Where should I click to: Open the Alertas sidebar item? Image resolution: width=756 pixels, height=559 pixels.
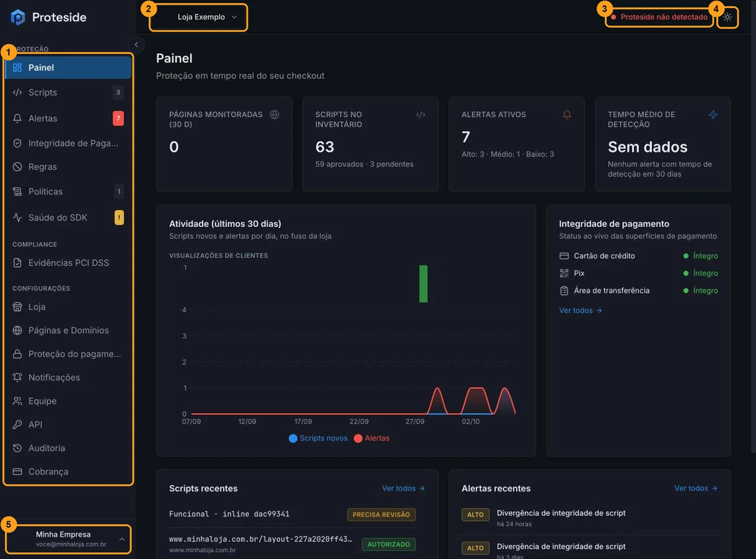click(68, 118)
